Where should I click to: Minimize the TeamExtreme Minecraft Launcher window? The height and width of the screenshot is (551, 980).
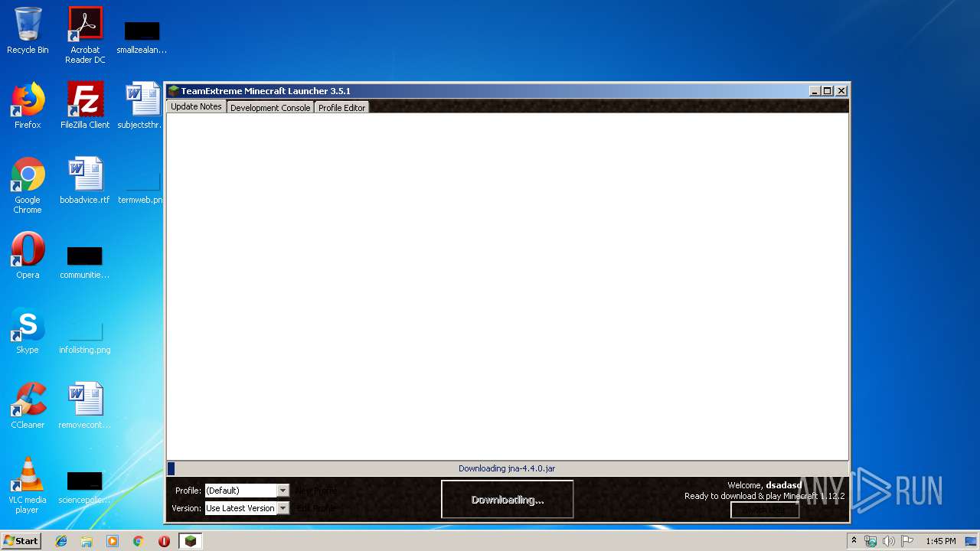click(x=815, y=91)
